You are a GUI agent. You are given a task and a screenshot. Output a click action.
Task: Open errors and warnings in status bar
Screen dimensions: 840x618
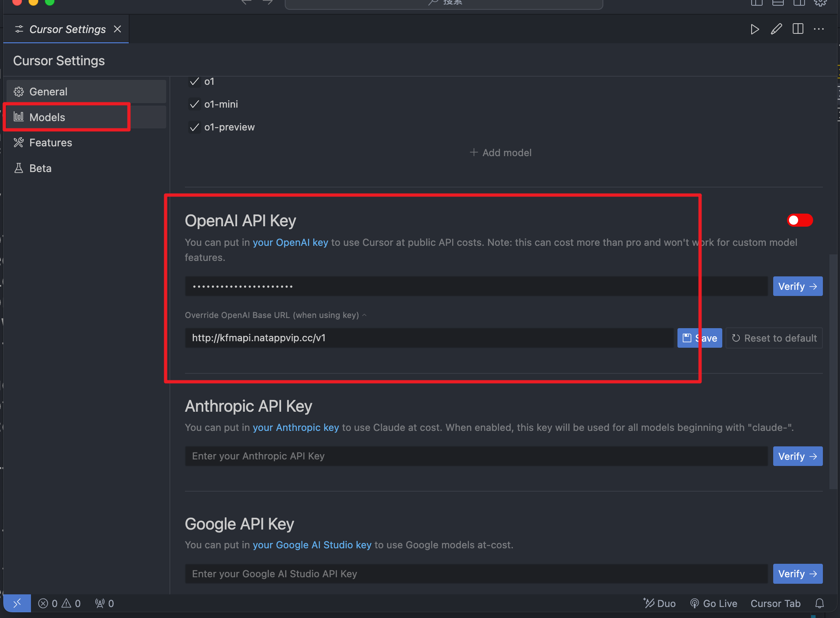coord(59,604)
